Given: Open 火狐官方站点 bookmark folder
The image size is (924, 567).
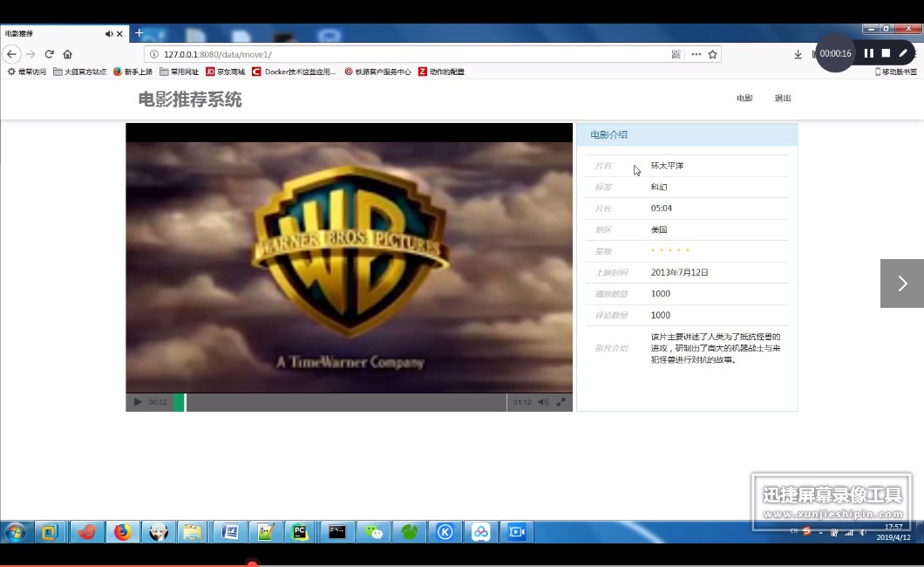Looking at the screenshot, I should coord(79,72).
